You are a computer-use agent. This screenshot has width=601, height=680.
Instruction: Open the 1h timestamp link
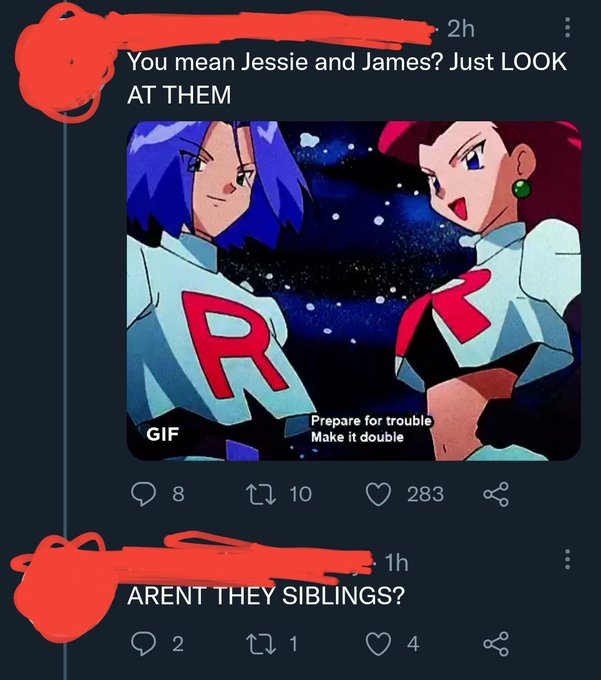pos(396,563)
